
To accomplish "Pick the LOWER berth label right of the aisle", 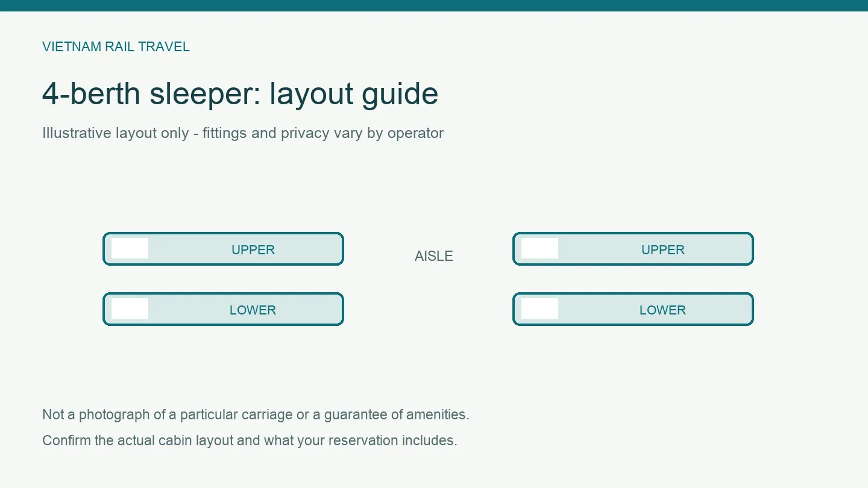I will 662,310.
